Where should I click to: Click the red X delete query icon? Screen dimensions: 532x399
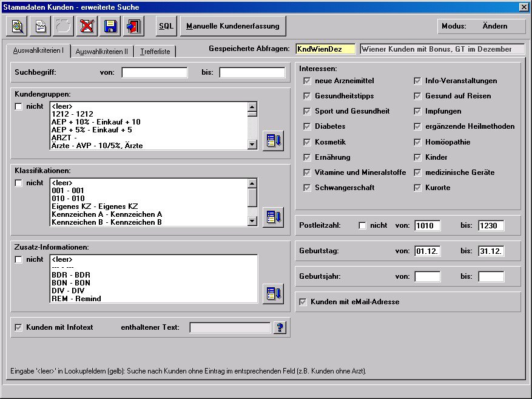pos(87,26)
